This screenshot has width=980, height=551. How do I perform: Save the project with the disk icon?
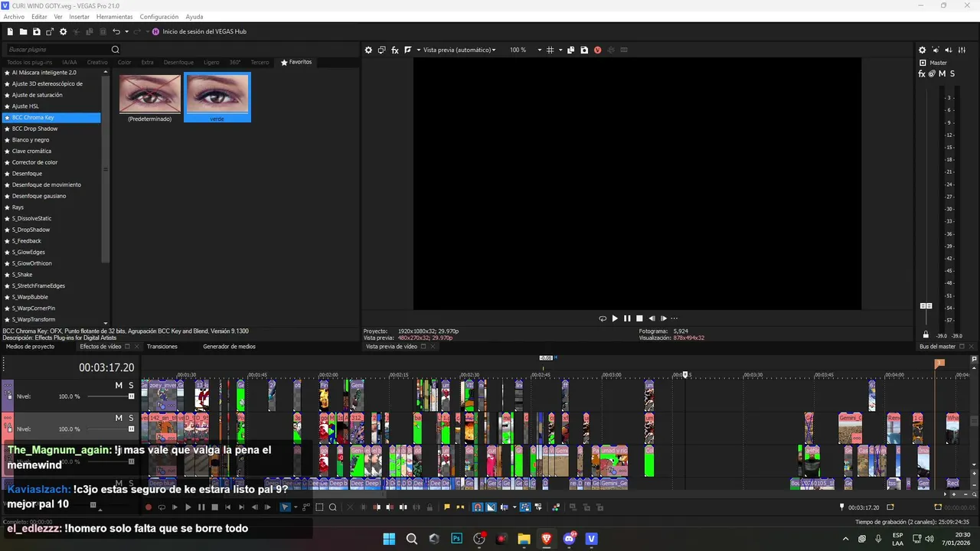pos(36,31)
